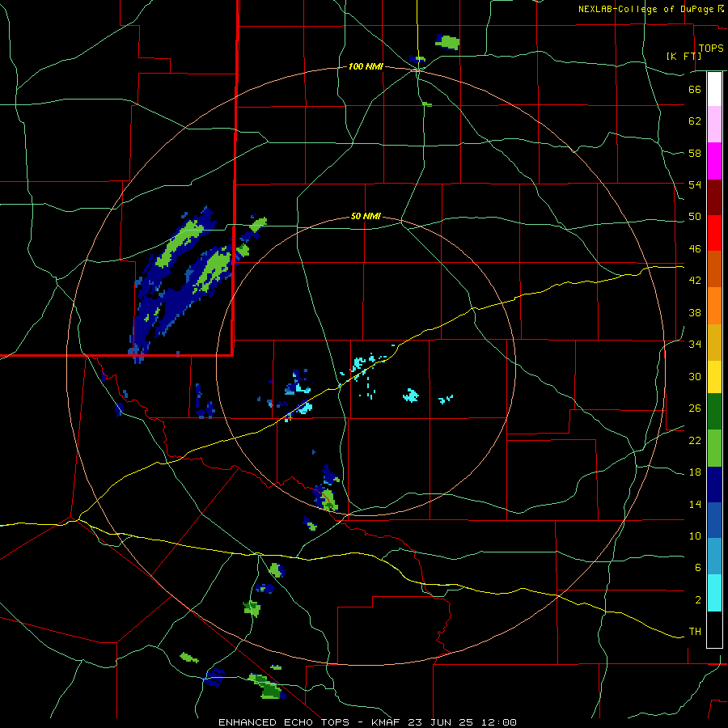This screenshot has height=728, width=728.
Task: Click the ENHANCED ECHO TOPS caption text
Action: tap(284, 722)
